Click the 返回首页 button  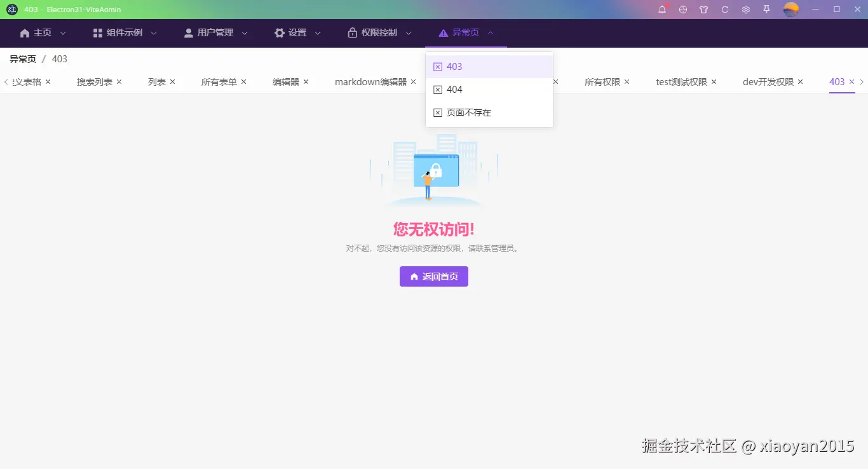[x=434, y=276]
